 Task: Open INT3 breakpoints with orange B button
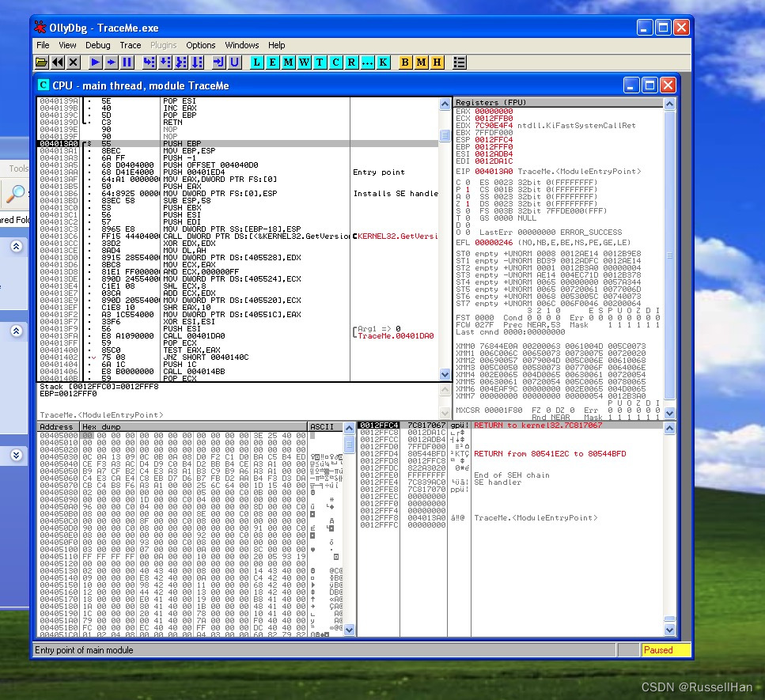(x=405, y=62)
